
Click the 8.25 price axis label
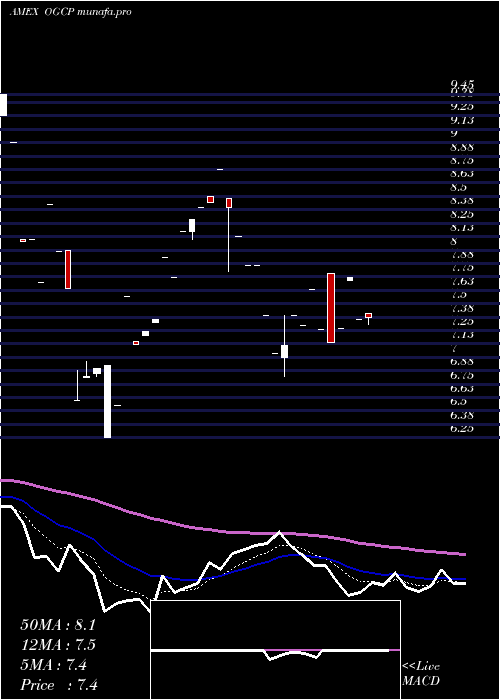(462, 214)
